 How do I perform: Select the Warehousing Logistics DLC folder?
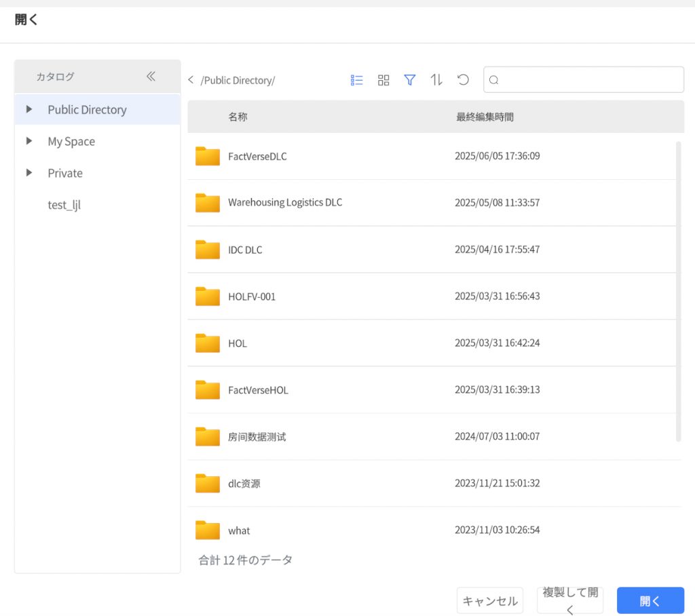(285, 203)
